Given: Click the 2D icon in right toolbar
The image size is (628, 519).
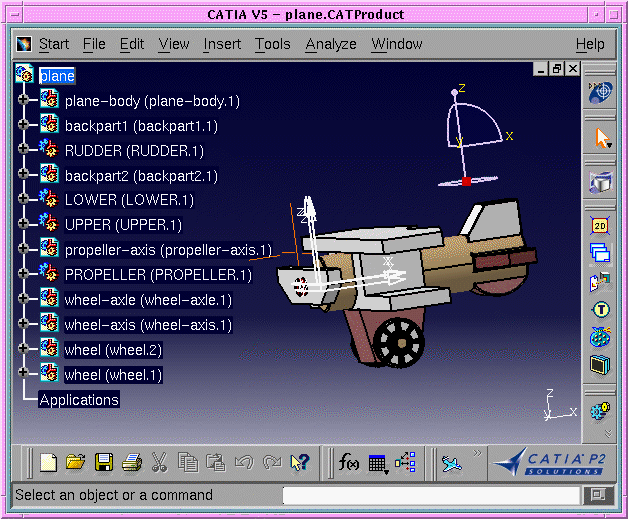Looking at the screenshot, I should pyautogui.click(x=600, y=227).
